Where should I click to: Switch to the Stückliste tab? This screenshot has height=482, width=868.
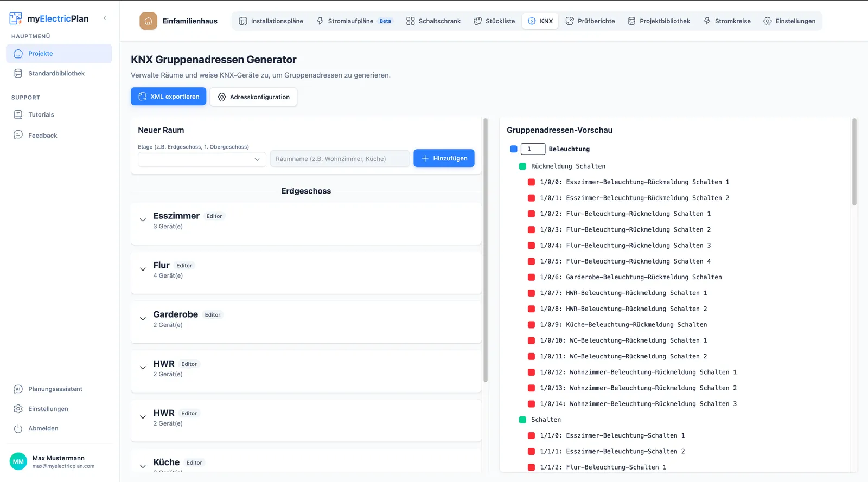(x=494, y=21)
